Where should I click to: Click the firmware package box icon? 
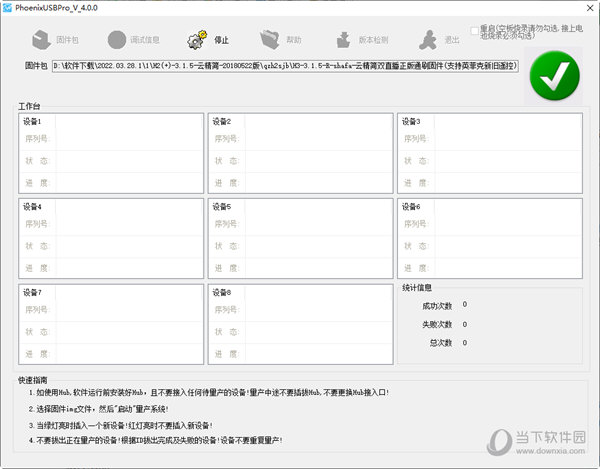tap(41, 40)
